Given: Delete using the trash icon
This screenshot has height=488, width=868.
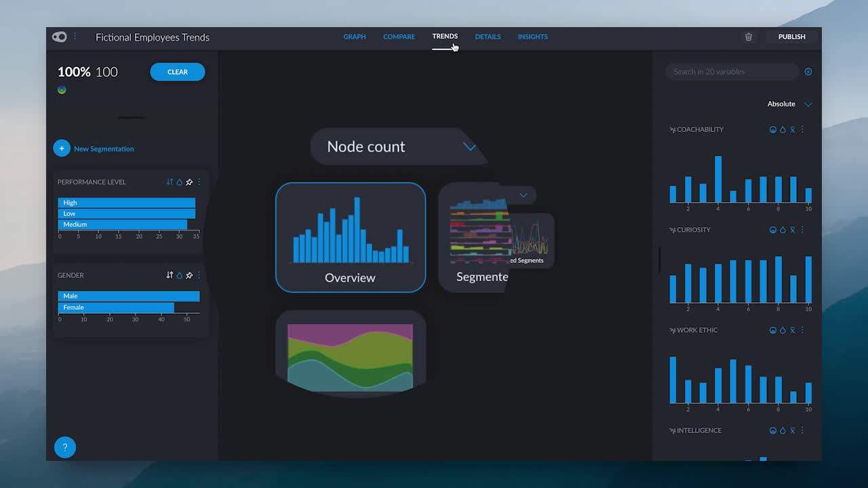Looking at the screenshot, I should point(749,37).
